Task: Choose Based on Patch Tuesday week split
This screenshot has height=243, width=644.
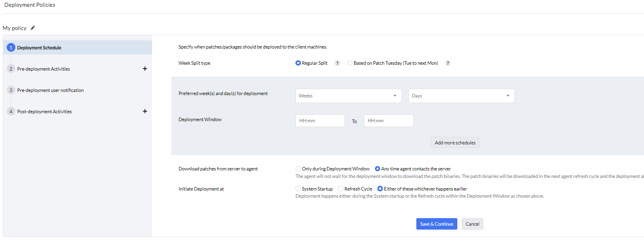Action: click(x=350, y=63)
